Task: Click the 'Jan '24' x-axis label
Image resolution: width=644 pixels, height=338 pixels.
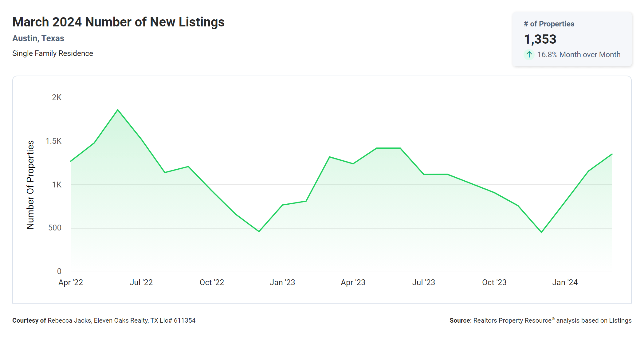Action: click(x=565, y=282)
